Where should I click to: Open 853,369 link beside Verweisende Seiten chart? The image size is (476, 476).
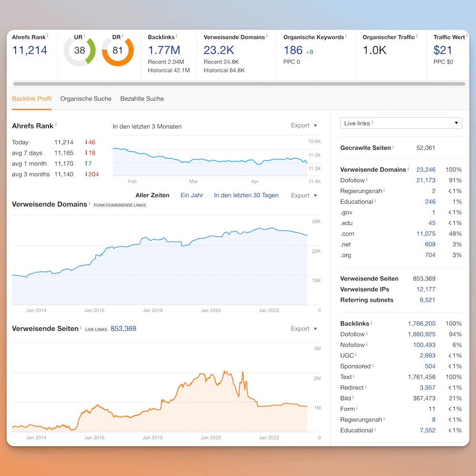123,328
